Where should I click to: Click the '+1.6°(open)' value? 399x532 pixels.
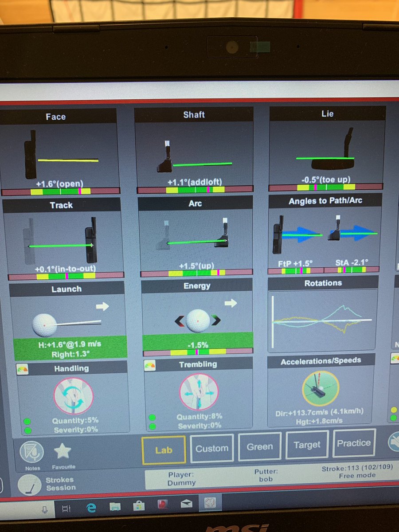pos(60,183)
